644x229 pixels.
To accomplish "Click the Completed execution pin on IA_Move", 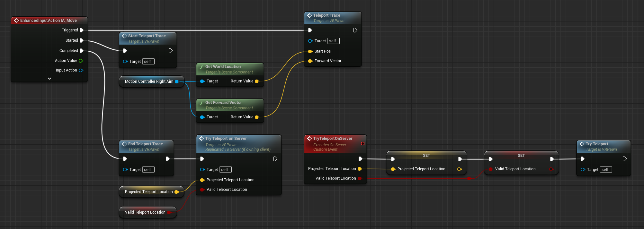I will coord(82,51).
